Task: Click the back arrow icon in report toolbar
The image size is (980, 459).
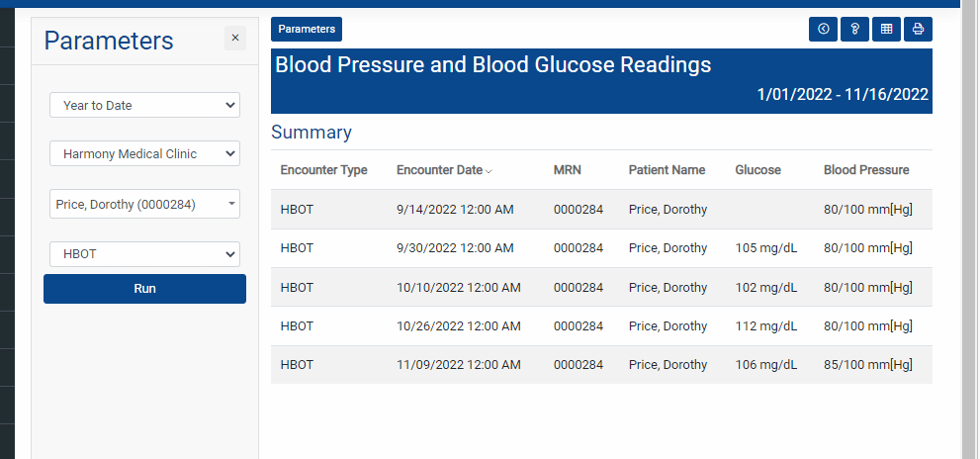Action: pyautogui.click(x=823, y=30)
